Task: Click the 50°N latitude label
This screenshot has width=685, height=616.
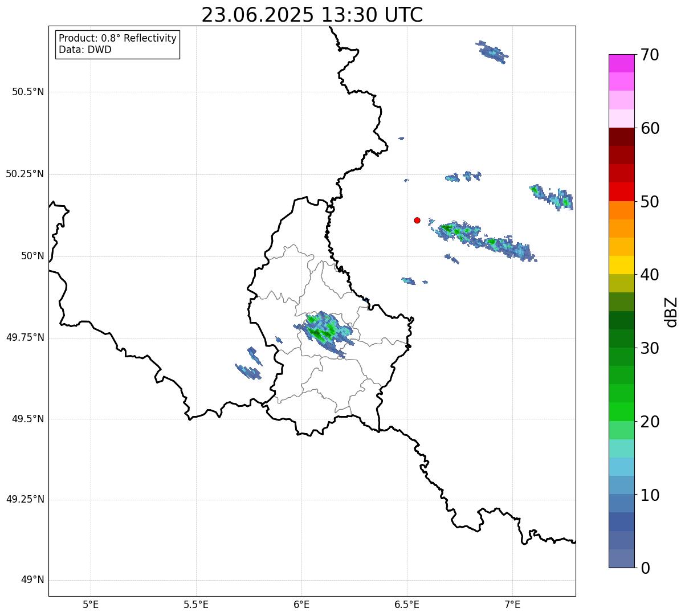Action: (32, 256)
